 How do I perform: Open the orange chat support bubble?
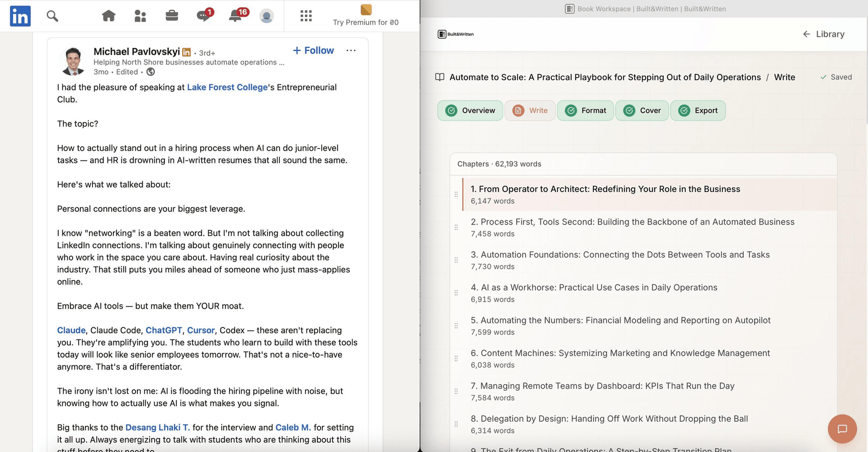[x=842, y=429]
